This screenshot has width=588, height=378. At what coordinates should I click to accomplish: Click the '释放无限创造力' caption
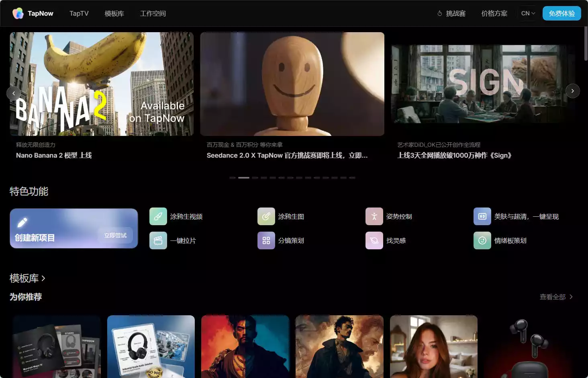(36, 145)
